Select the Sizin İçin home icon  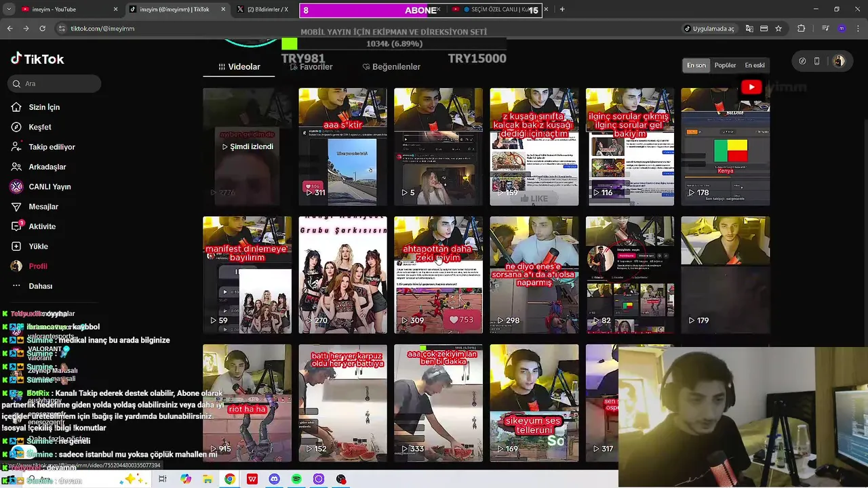click(16, 107)
